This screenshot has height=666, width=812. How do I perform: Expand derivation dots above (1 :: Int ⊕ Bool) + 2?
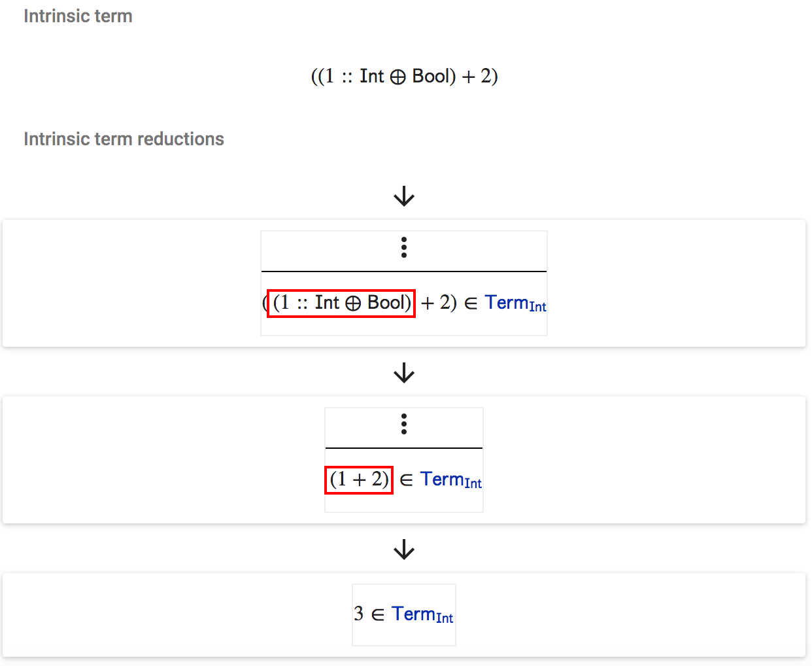pos(404,247)
